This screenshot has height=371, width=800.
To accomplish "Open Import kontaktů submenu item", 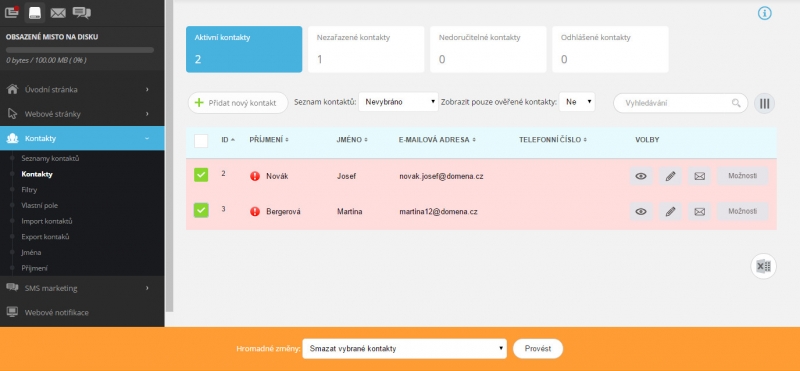I will [46, 221].
